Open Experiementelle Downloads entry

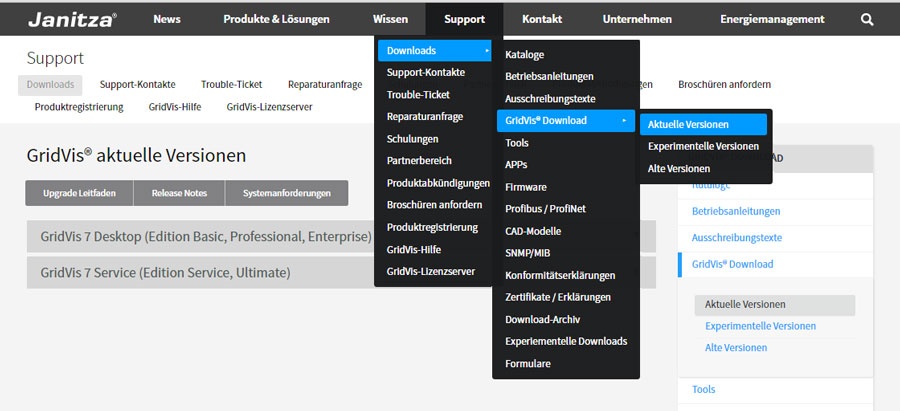coord(565,342)
